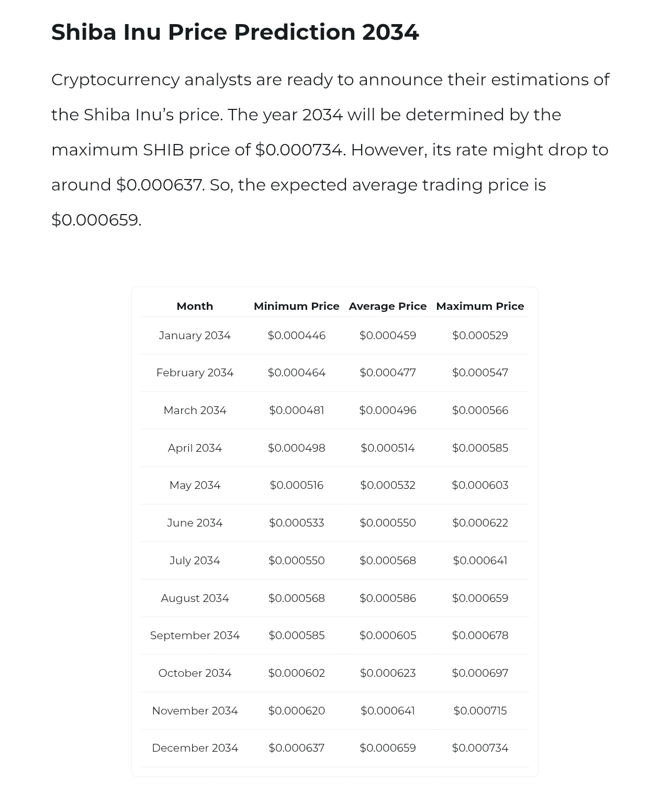Click the November 2034 maximum price $0.000715
This screenshot has width=672, height=792.
(480, 711)
